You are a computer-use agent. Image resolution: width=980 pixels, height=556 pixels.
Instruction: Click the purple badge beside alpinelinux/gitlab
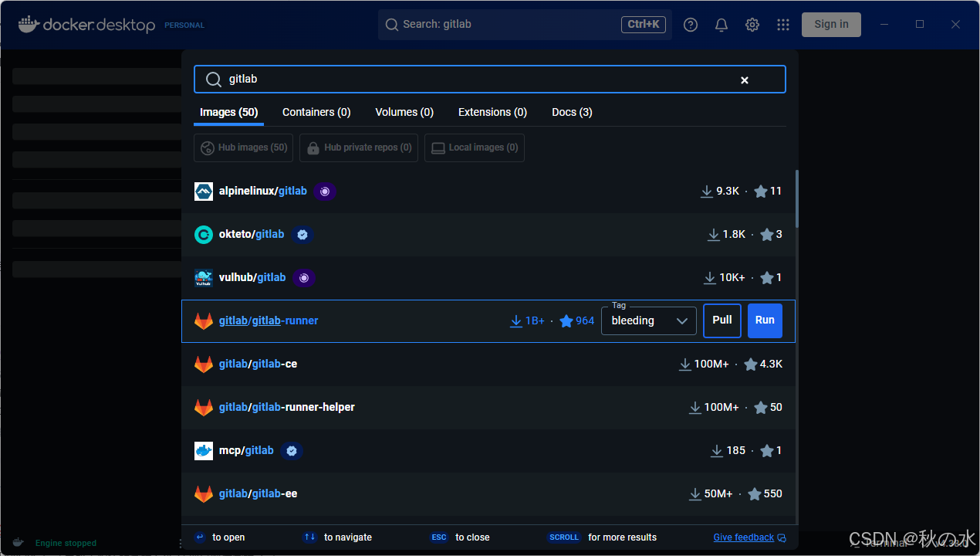pyautogui.click(x=325, y=191)
